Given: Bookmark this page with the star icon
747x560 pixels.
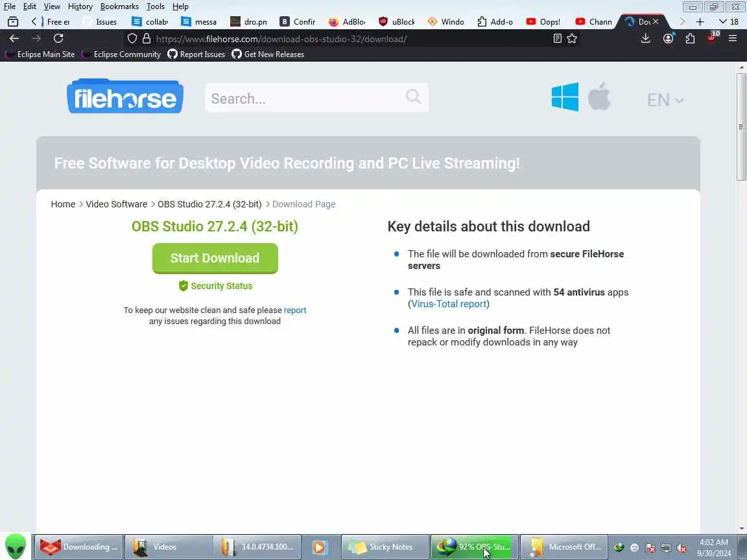Looking at the screenshot, I should pos(572,39).
